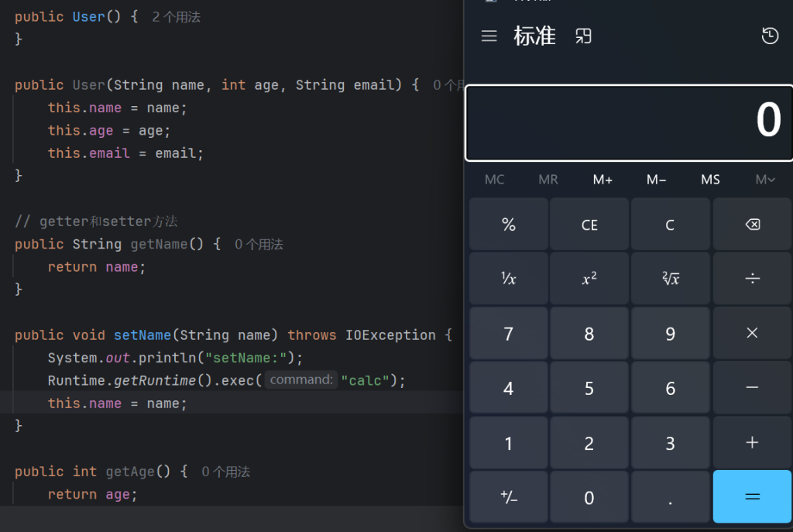
Task: Click the calculator display showing 0
Action: click(x=628, y=122)
